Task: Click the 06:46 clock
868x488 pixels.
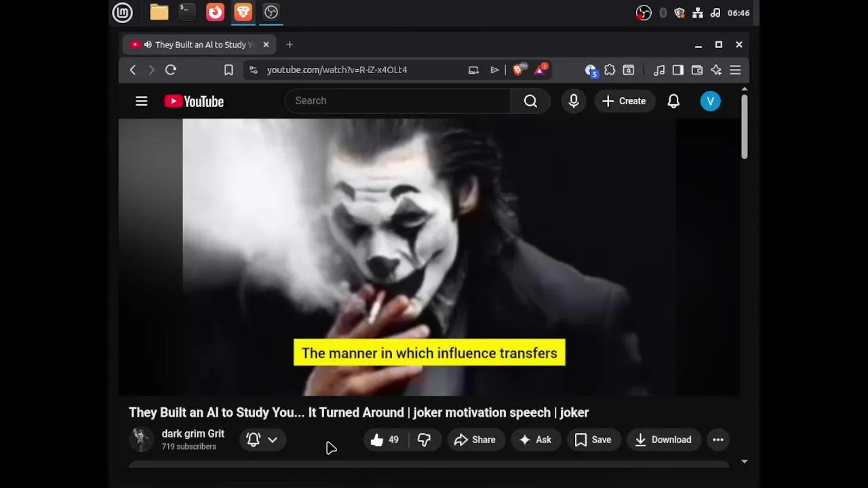Action: point(738,13)
